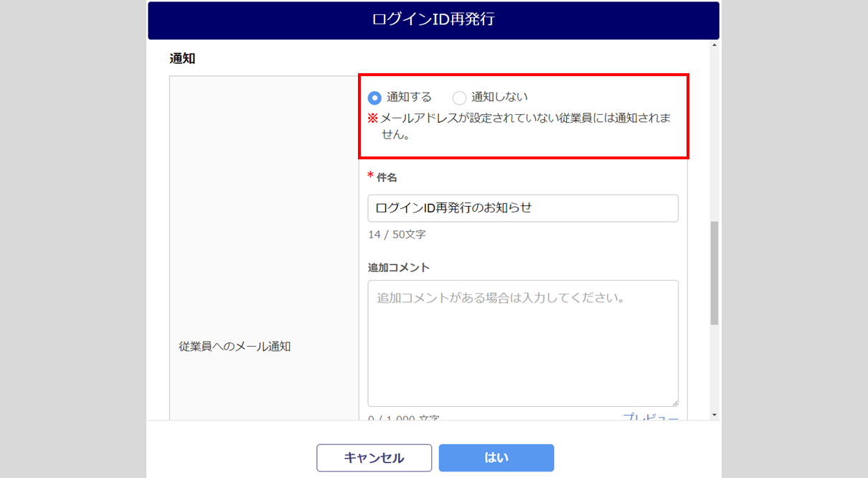Viewport: 868px width, 478px height.
Task: Click the 従業員へのメール通知 label
Action: pyautogui.click(x=235, y=346)
